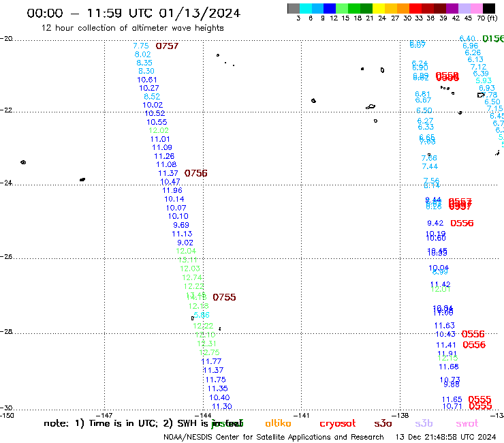Viewport: 504px width, 443px height.
Task: Click the 's3a' satellite legend label
Action: 383,423
